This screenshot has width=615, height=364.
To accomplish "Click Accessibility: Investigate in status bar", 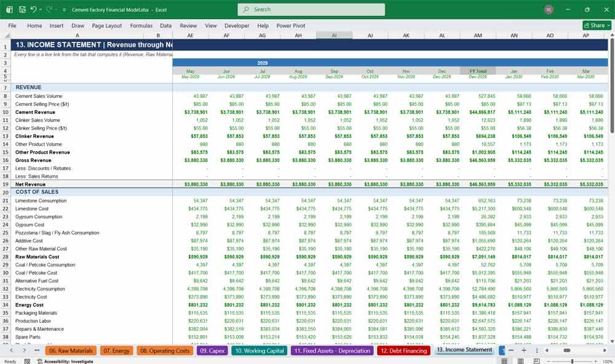I will pos(65,362).
